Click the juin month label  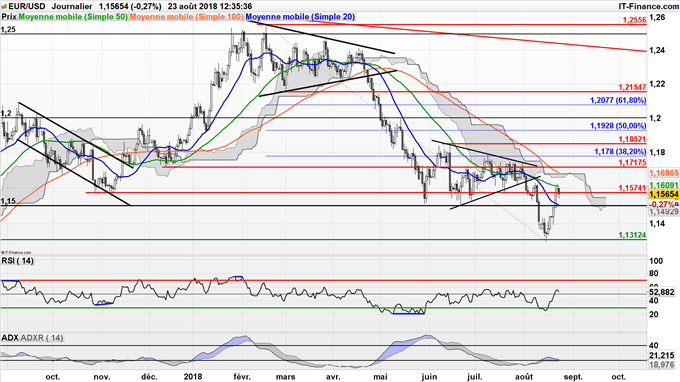tap(429, 377)
